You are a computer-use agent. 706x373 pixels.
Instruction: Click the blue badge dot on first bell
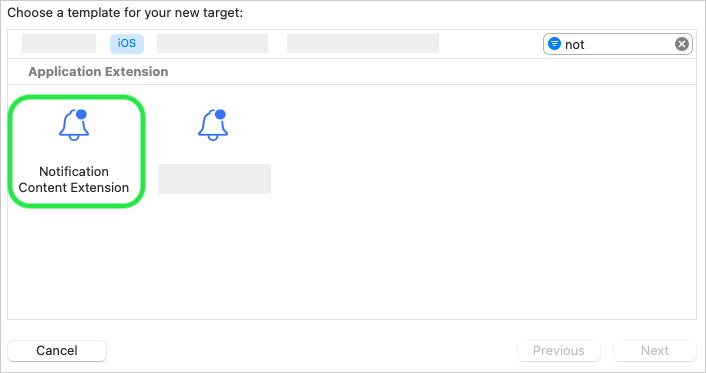pos(81,114)
